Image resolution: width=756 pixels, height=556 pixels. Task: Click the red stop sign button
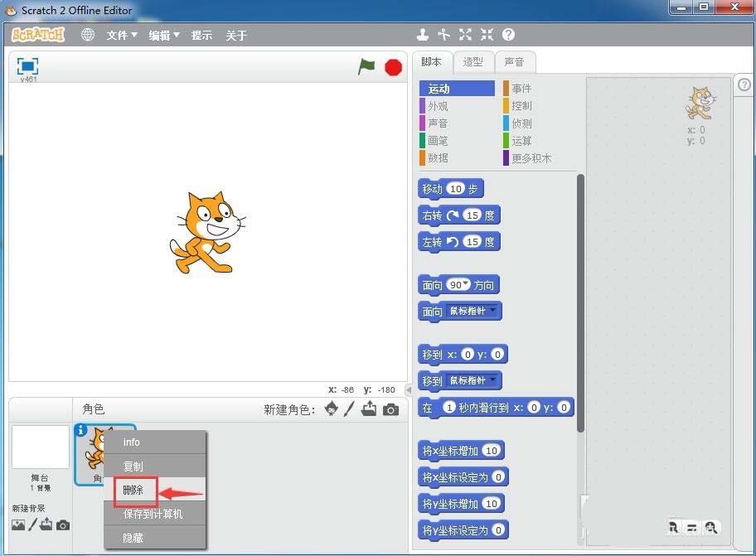point(393,67)
